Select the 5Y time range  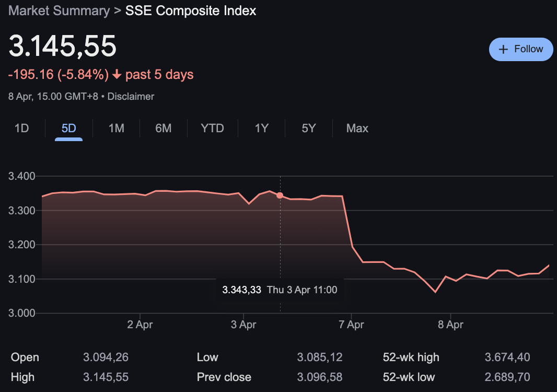tap(308, 128)
